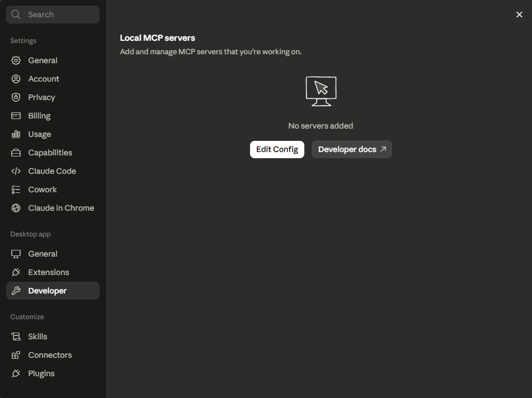Click the external link arrow on Developer docs

[x=383, y=149]
